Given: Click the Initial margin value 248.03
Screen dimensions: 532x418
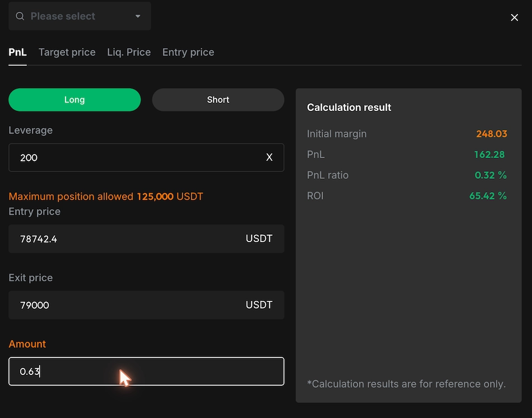Looking at the screenshot, I should (x=491, y=134).
